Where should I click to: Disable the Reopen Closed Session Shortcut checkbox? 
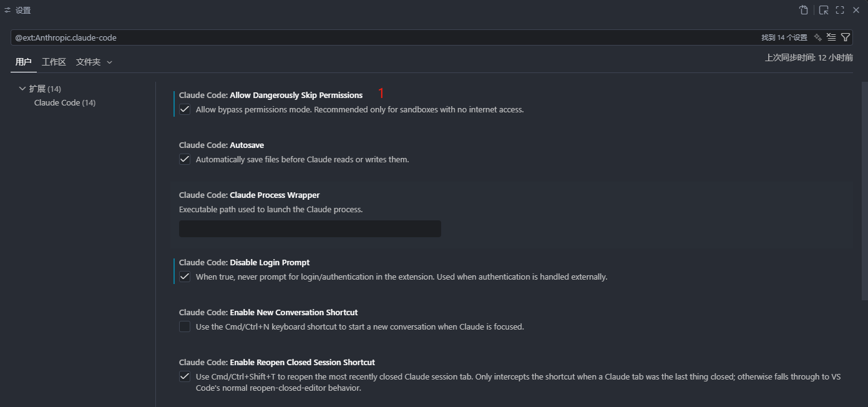tap(185, 376)
